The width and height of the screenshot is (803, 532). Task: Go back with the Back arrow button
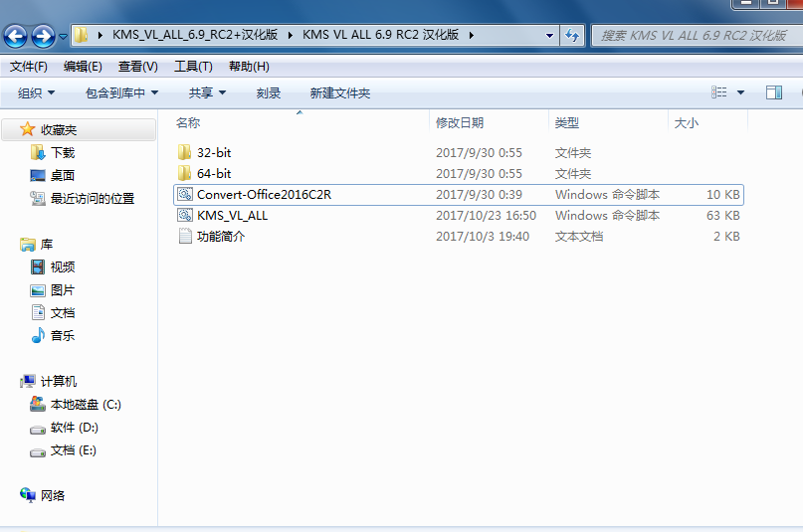pos(15,36)
